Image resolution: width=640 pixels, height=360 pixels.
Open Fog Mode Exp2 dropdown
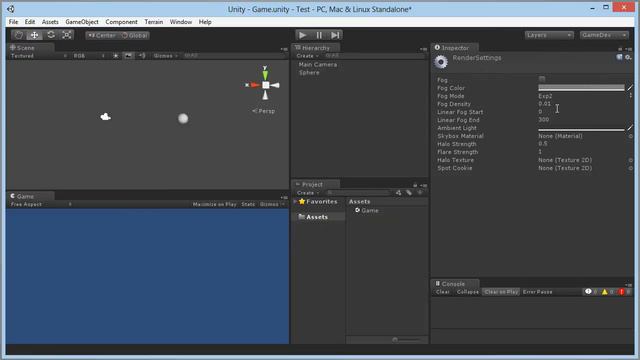[x=584, y=96]
